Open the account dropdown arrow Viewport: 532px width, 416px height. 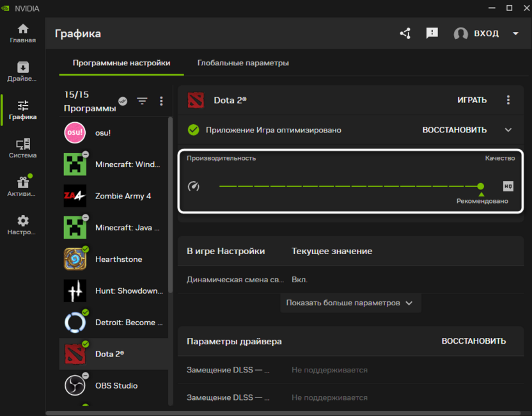click(x=515, y=34)
